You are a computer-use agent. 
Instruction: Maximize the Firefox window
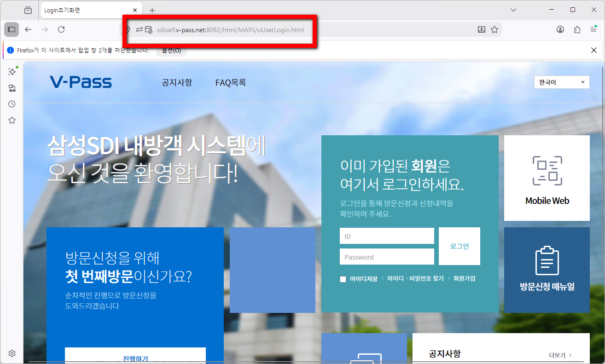click(573, 10)
